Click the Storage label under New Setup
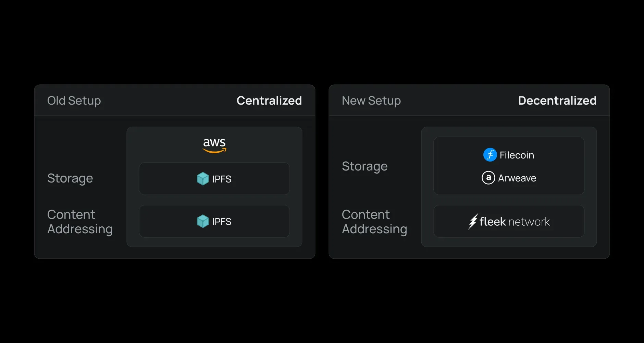 click(364, 166)
